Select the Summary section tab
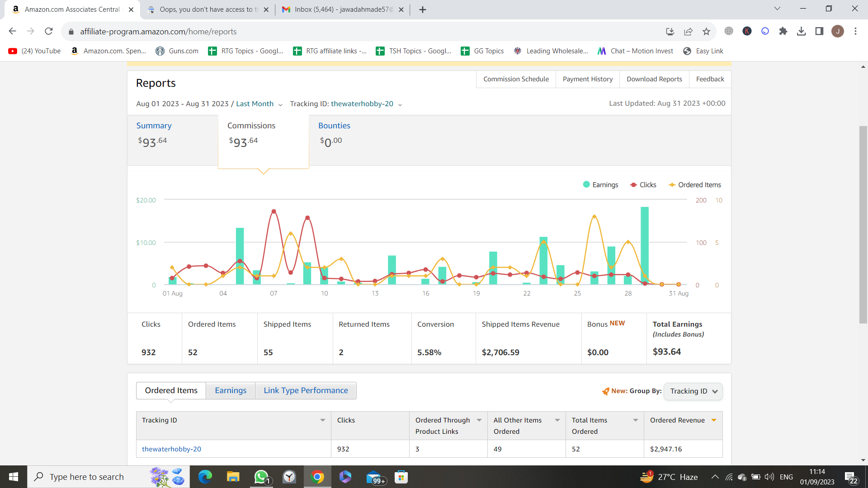Screen dimensions: 868x488 coord(173,140)
